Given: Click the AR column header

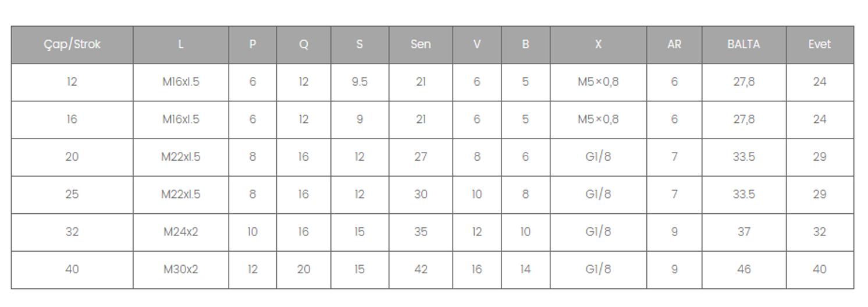Looking at the screenshot, I should pyautogui.click(x=674, y=44).
